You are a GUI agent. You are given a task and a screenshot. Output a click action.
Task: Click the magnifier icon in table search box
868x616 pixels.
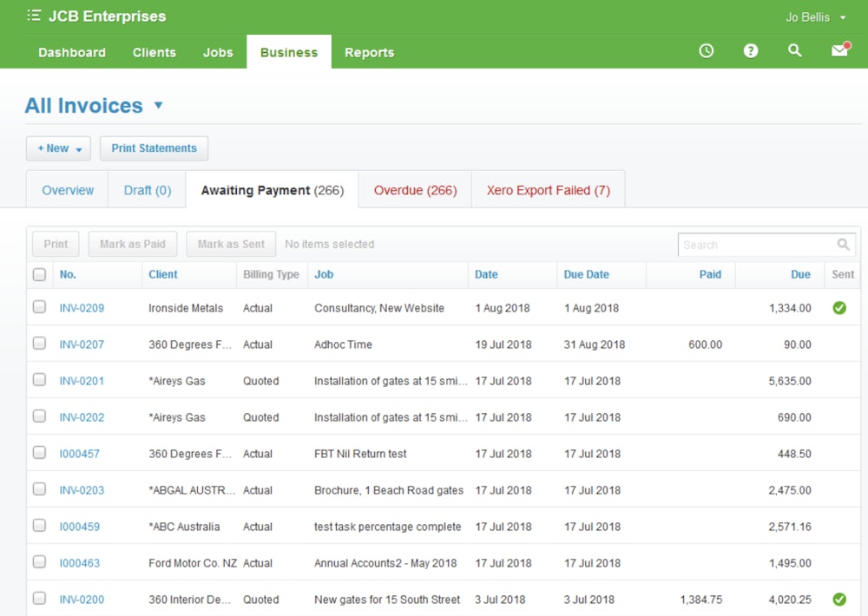tap(843, 245)
